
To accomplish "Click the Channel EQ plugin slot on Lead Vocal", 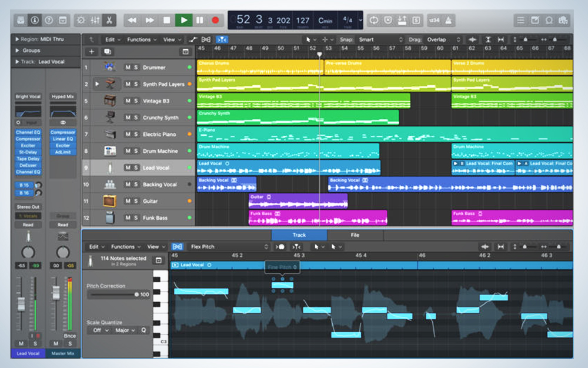I will click(28, 132).
